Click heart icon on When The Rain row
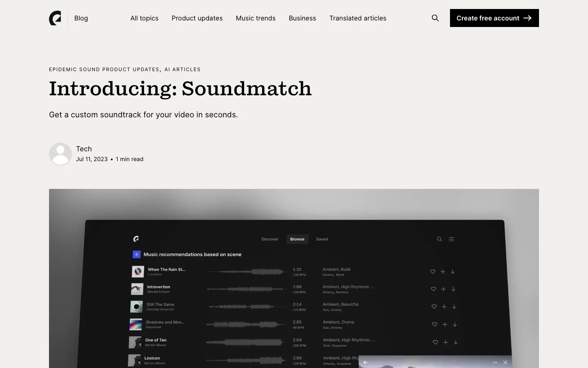The height and width of the screenshot is (368, 588). [433, 272]
